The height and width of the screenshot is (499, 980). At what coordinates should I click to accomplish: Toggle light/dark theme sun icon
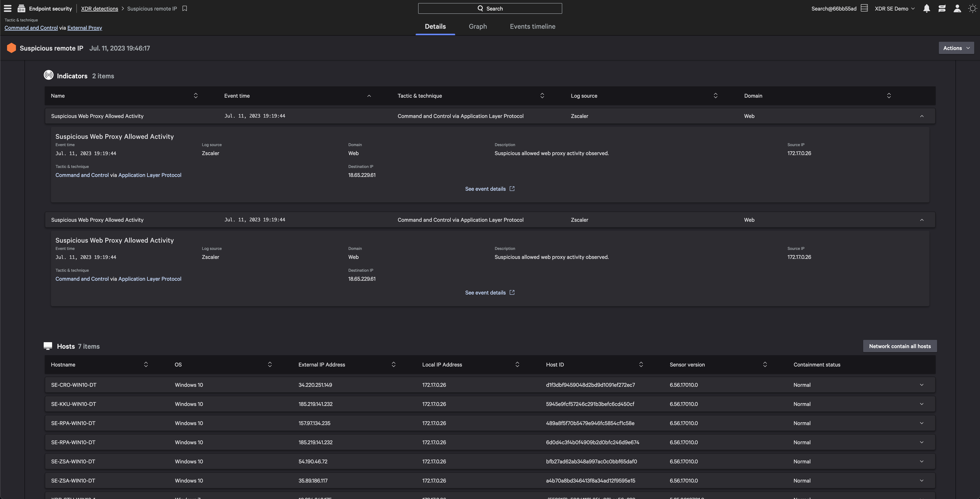click(x=972, y=8)
